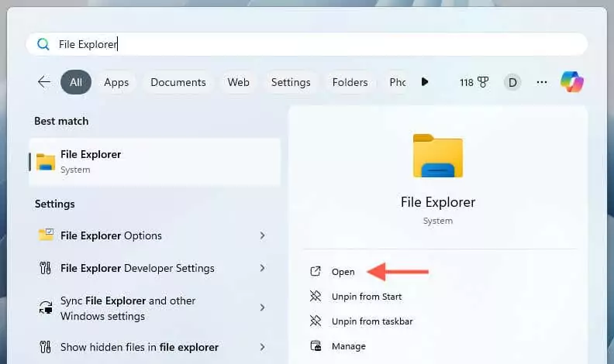Screen dimensions: 614x364
Task: Click the sync settings icon
Action: [46, 307]
